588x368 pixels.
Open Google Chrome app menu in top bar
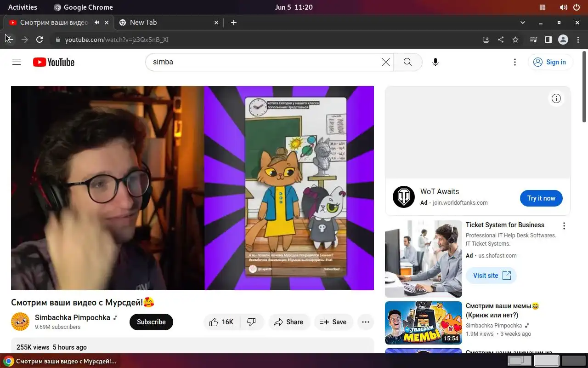(x=83, y=7)
